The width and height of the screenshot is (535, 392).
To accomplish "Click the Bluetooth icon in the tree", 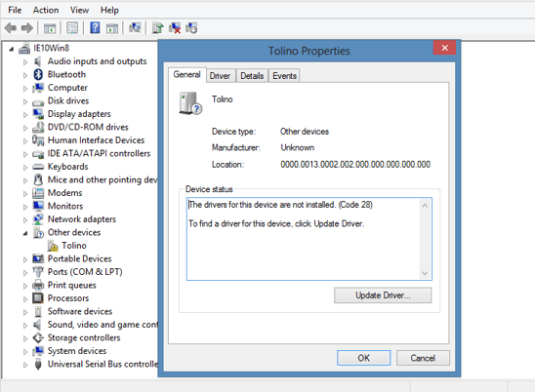I will tap(38, 74).
